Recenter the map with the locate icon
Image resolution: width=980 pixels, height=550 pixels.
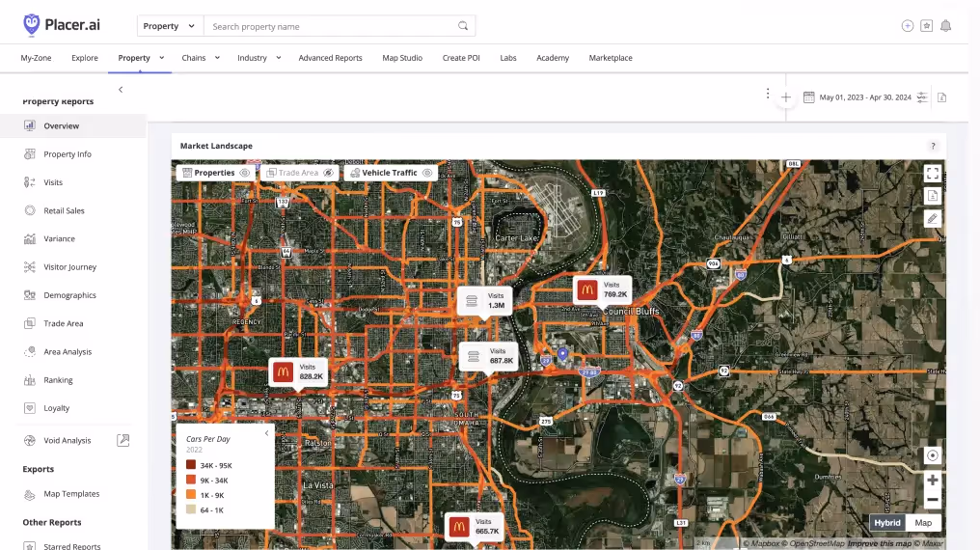(933, 455)
